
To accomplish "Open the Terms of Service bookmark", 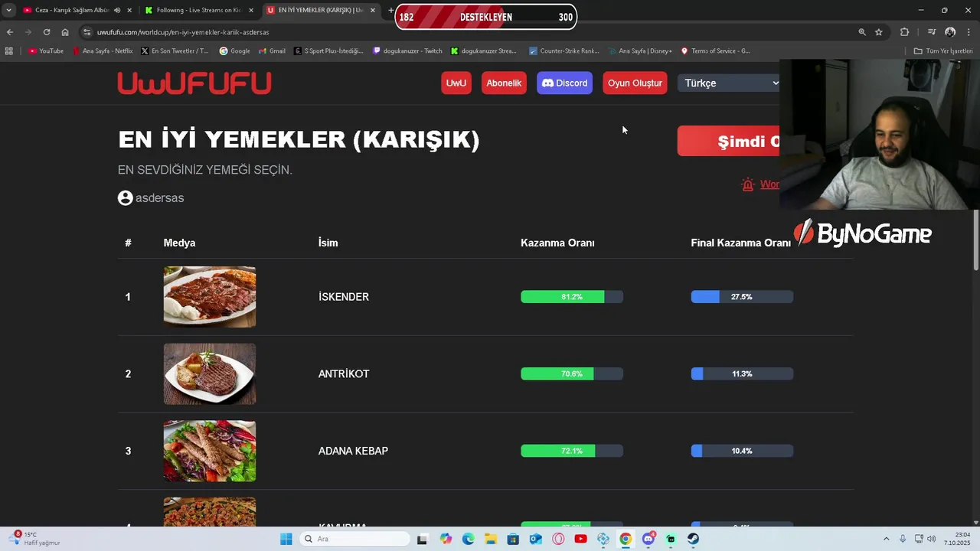I will pyautogui.click(x=715, y=51).
